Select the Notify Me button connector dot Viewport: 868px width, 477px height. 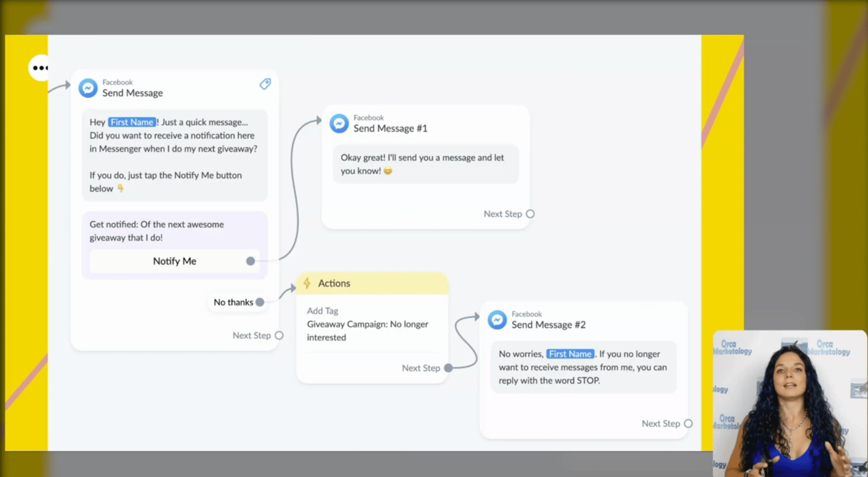[250, 261]
